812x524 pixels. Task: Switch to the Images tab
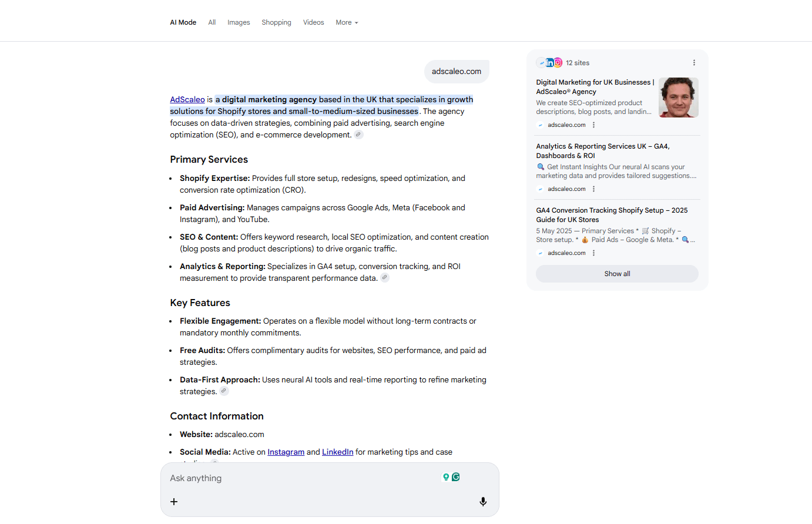[239, 22]
